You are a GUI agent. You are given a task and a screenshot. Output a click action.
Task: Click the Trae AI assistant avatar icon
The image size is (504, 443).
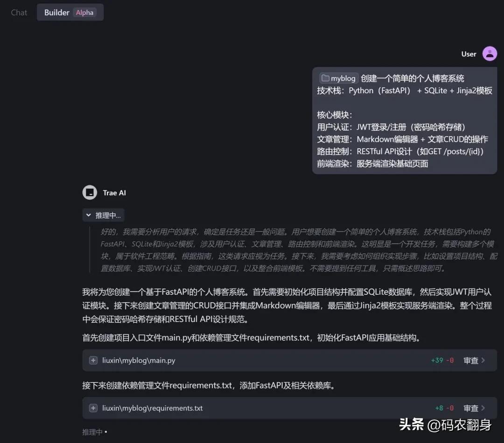[x=90, y=192]
